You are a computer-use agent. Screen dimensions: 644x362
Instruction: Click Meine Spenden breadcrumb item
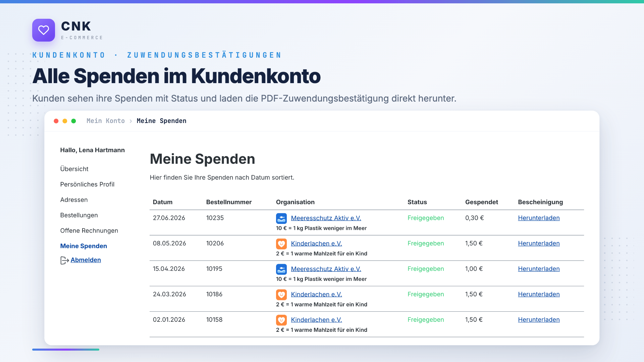point(161,121)
